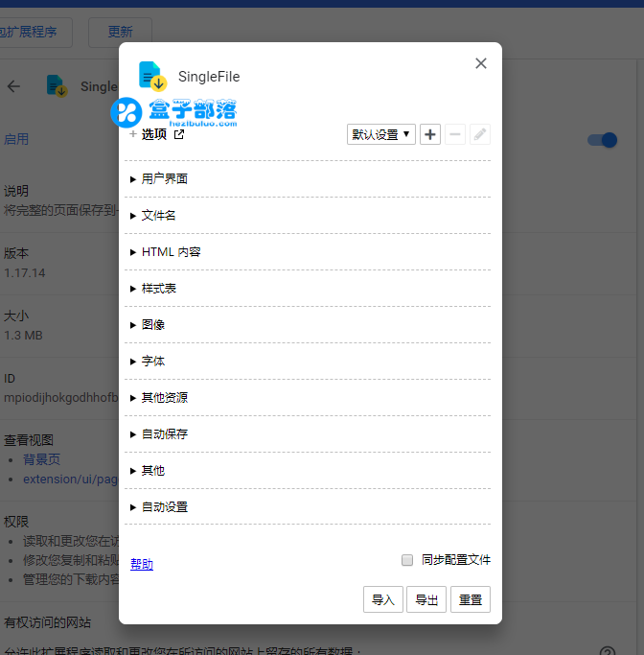Click the remove profile minus button
Image resolution: width=644 pixels, height=655 pixels.
[455, 134]
